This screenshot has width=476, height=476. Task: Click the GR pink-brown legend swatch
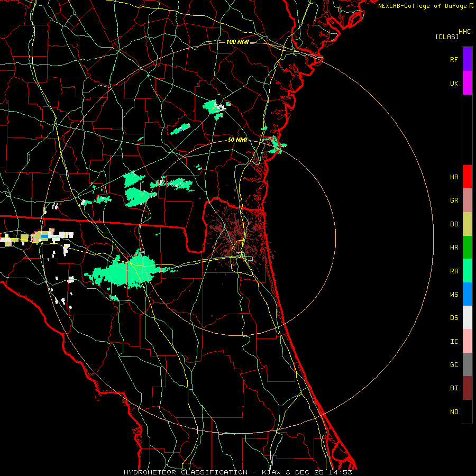click(x=467, y=200)
